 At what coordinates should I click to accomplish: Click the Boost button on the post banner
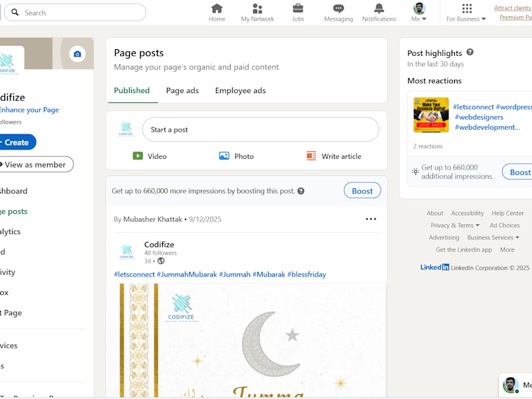point(362,191)
